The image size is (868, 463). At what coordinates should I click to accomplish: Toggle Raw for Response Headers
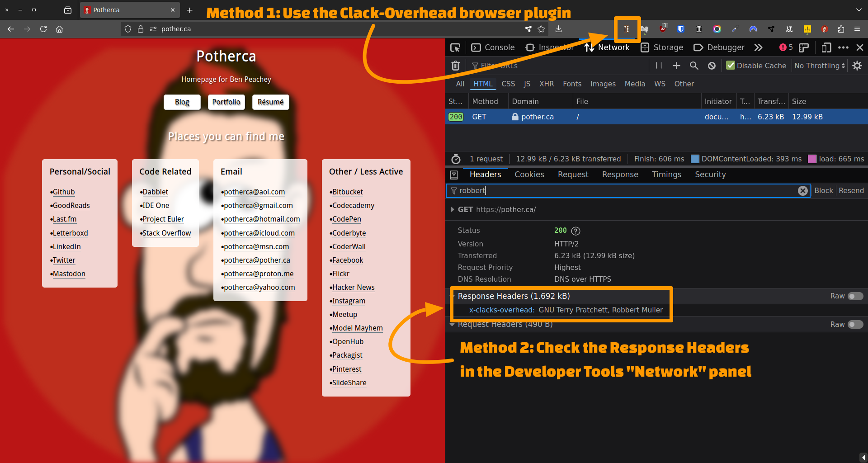[x=855, y=296]
